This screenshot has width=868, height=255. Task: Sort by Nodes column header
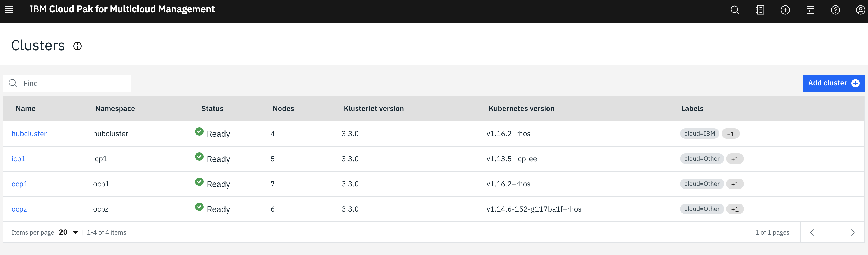[283, 109]
